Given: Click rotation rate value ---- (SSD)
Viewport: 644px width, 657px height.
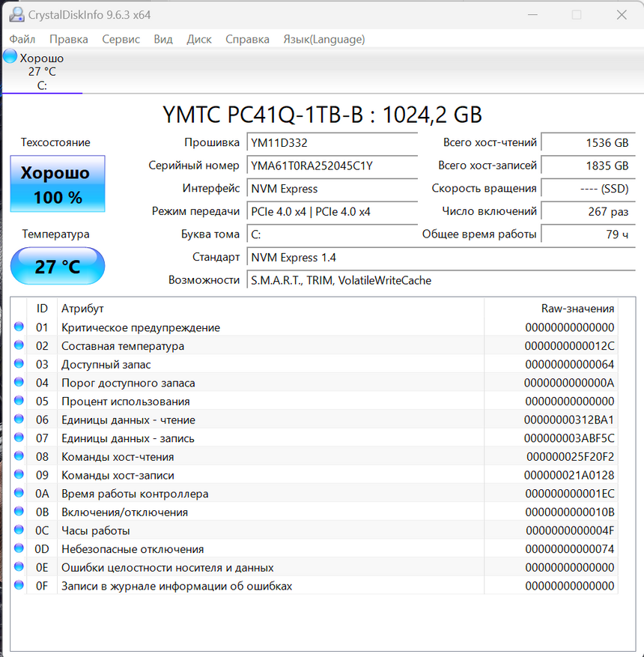Looking at the screenshot, I should click(x=589, y=189).
